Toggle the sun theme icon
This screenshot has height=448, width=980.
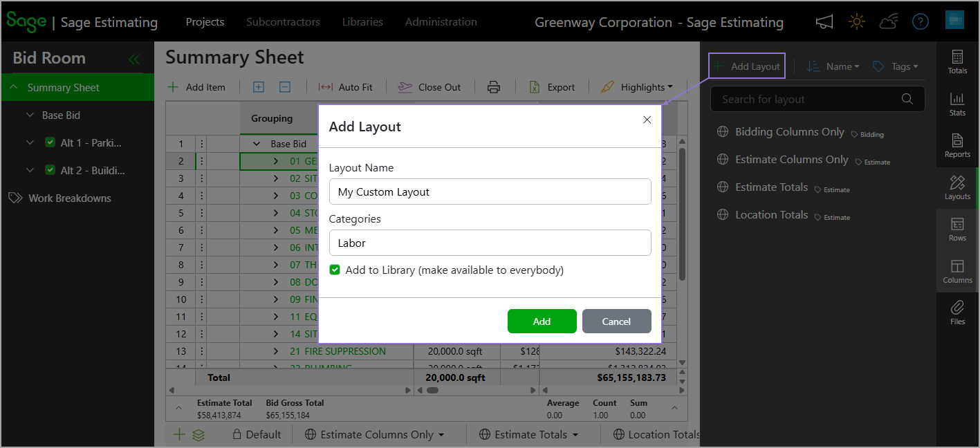coord(857,22)
